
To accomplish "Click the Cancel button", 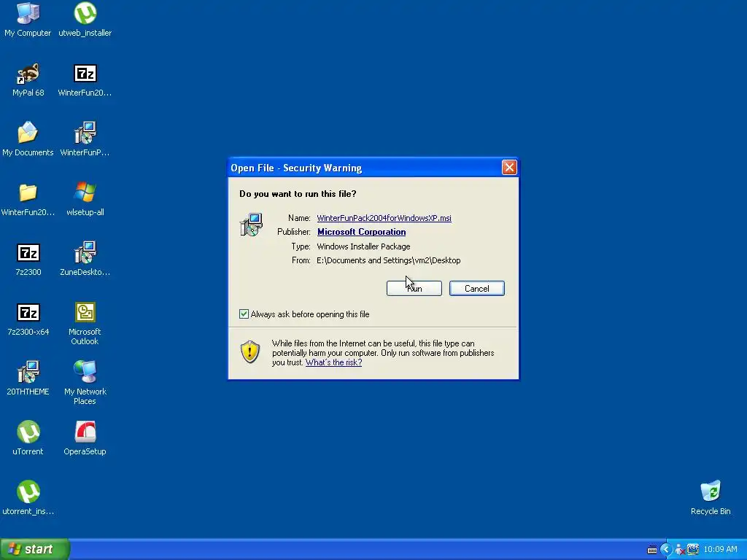I will (x=477, y=289).
